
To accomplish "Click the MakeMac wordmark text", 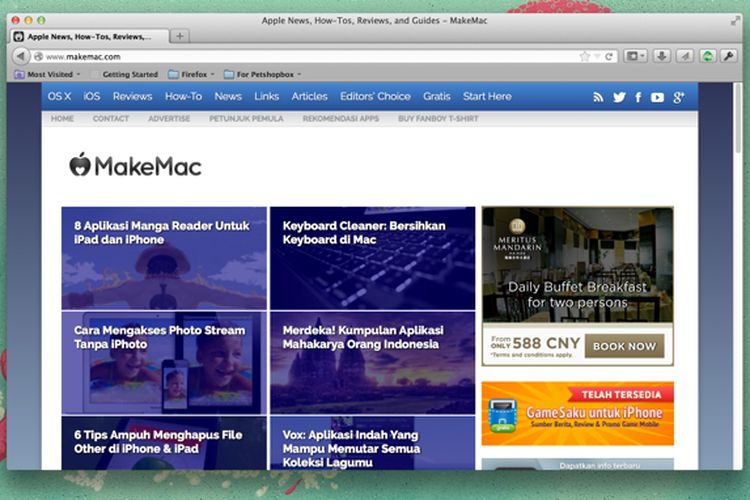I will pyautogui.click(x=148, y=167).
